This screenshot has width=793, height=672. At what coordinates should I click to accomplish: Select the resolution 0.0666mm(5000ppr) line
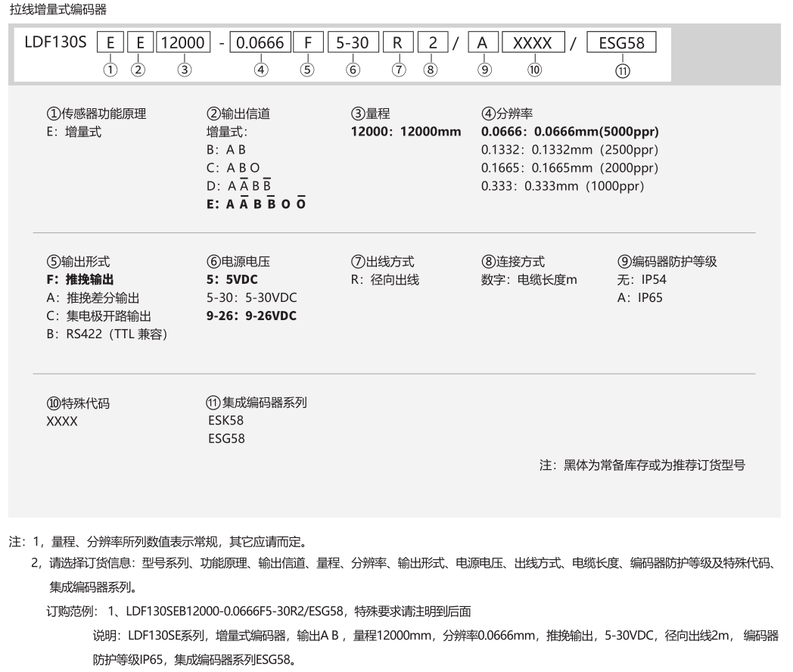coord(570,132)
